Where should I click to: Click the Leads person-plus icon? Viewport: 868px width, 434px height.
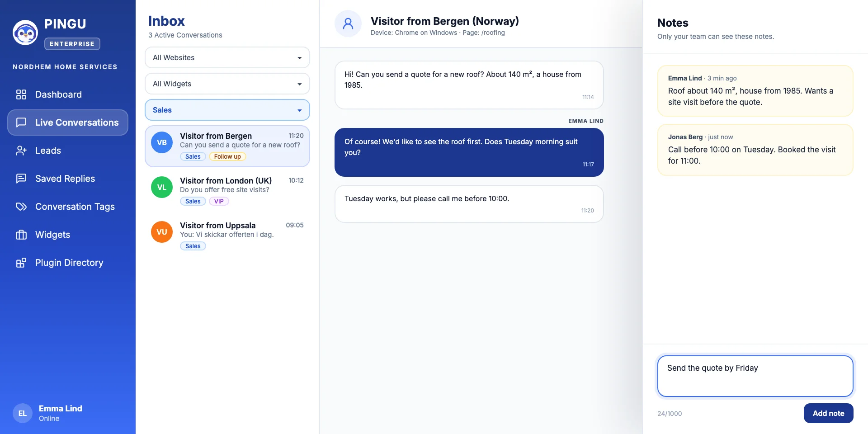(21, 151)
